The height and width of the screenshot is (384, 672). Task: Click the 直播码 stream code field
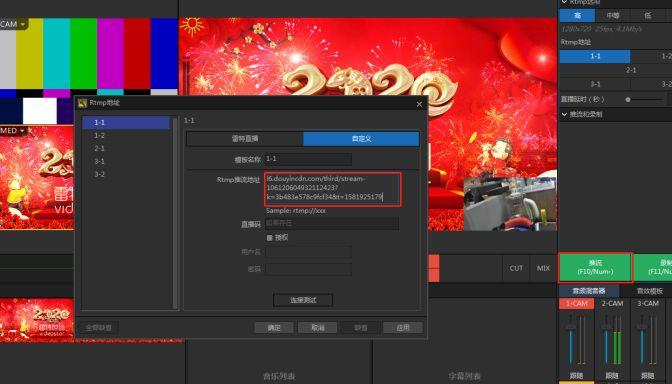(332, 224)
